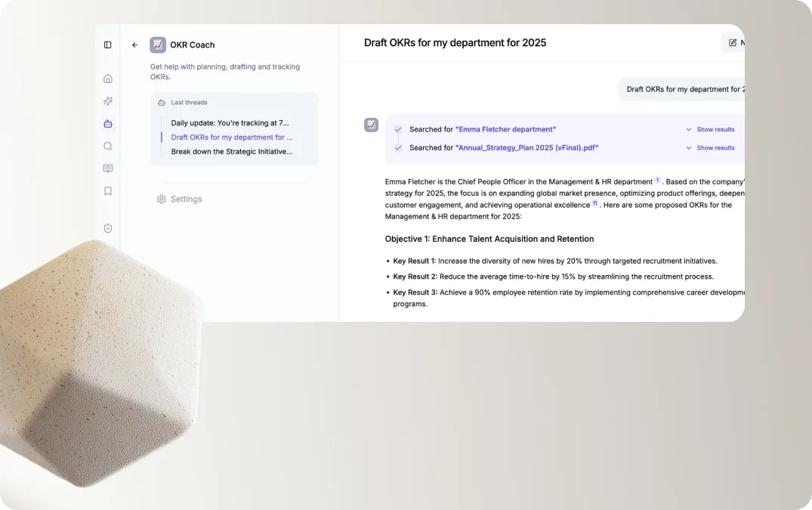Viewport: 812px width, 510px height.
Task: Toggle the sidebar panel icon
Action: [x=108, y=45]
